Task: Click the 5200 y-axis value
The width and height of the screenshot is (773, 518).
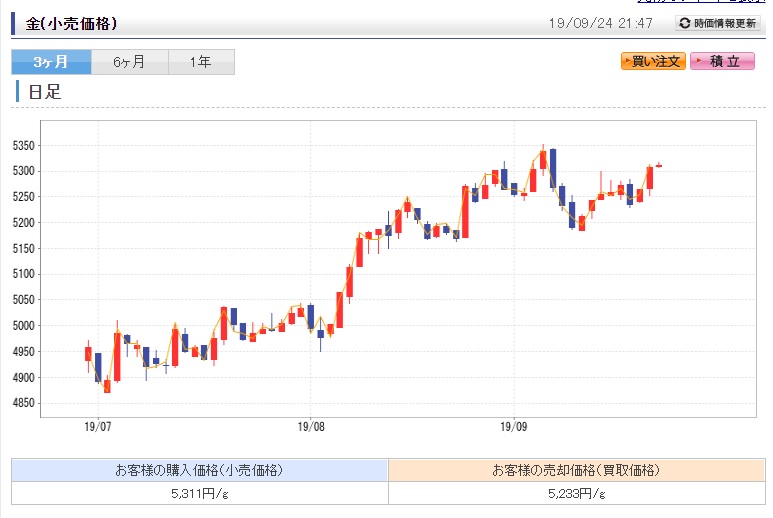Action: tap(24, 223)
